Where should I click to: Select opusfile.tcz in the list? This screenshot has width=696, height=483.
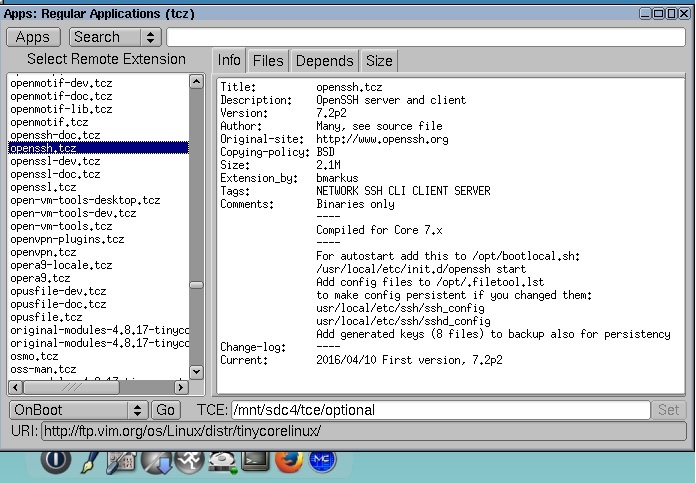click(x=99, y=317)
